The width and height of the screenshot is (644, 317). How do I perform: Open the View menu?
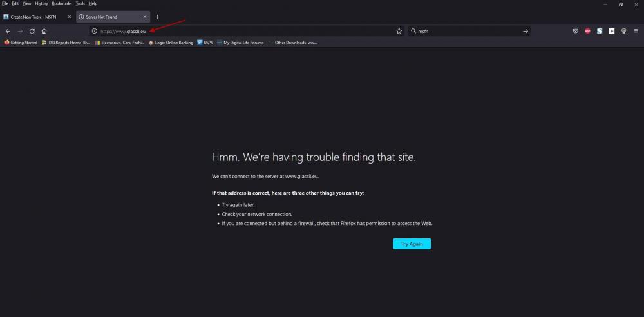coord(26,3)
